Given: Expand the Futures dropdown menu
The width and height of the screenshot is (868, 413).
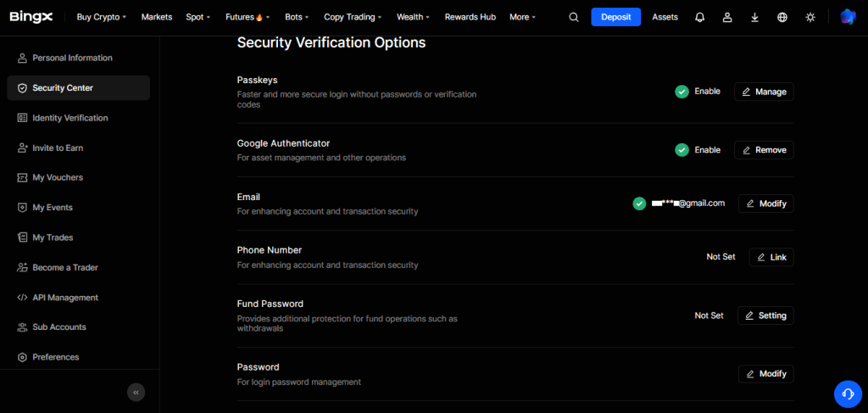Looking at the screenshot, I should click(248, 17).
